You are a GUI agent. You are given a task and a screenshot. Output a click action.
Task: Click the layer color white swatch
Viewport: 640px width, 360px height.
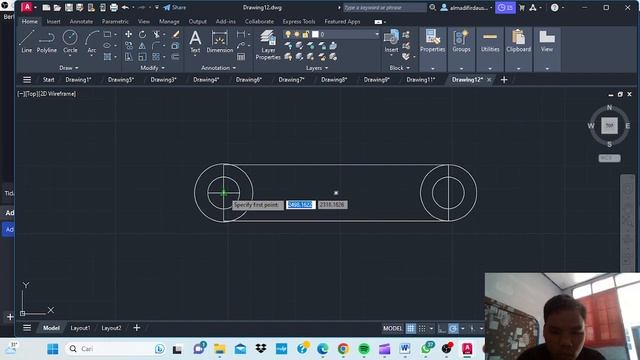pyautogui.click(x=315, y=34)
